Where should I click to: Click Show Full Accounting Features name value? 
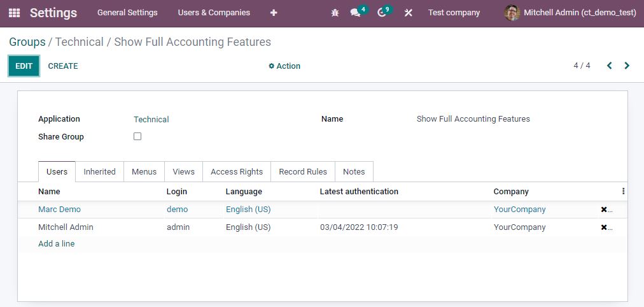473,118
